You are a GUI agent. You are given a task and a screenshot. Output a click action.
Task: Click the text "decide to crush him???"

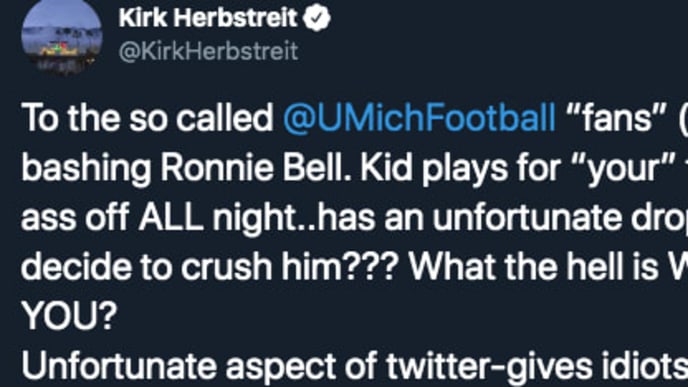coord(210,267)
